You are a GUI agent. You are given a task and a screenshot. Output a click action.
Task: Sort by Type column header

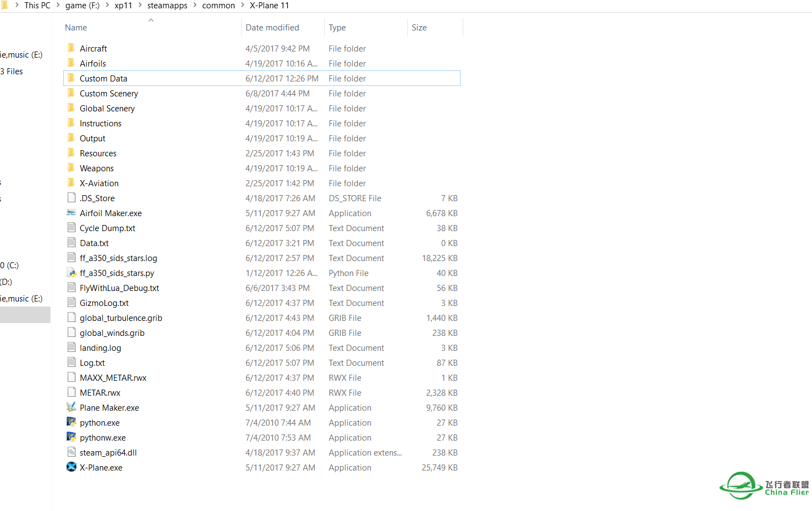point(337,27)
